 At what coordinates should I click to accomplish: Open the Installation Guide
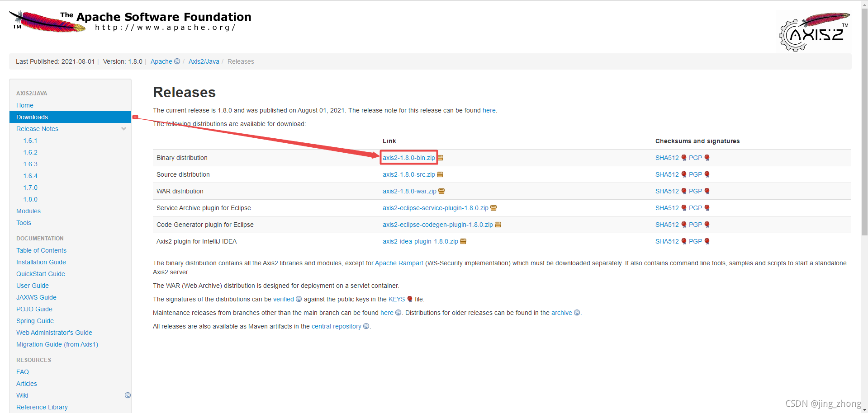coord(41,262)
